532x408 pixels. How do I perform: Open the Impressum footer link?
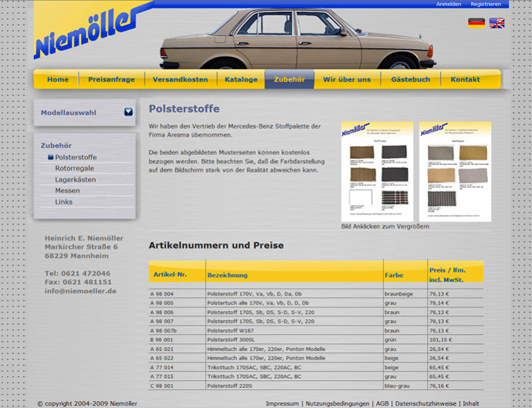pos(283,403)
